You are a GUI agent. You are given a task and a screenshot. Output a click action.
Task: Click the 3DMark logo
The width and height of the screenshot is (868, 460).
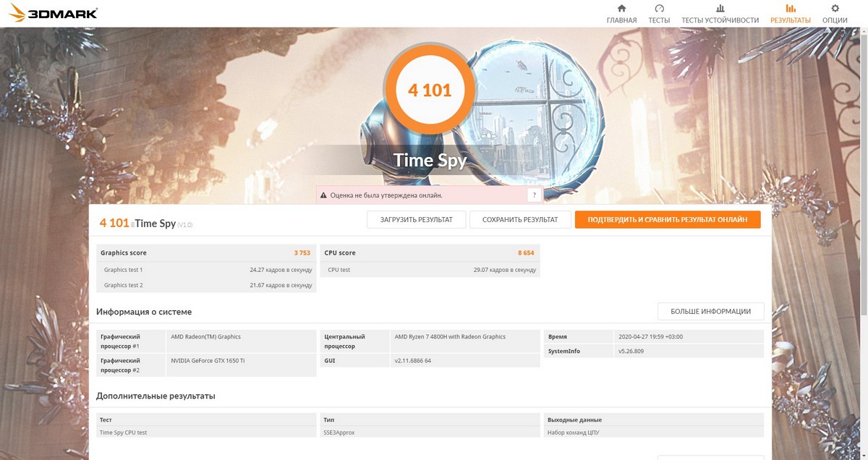click(55, 13)
